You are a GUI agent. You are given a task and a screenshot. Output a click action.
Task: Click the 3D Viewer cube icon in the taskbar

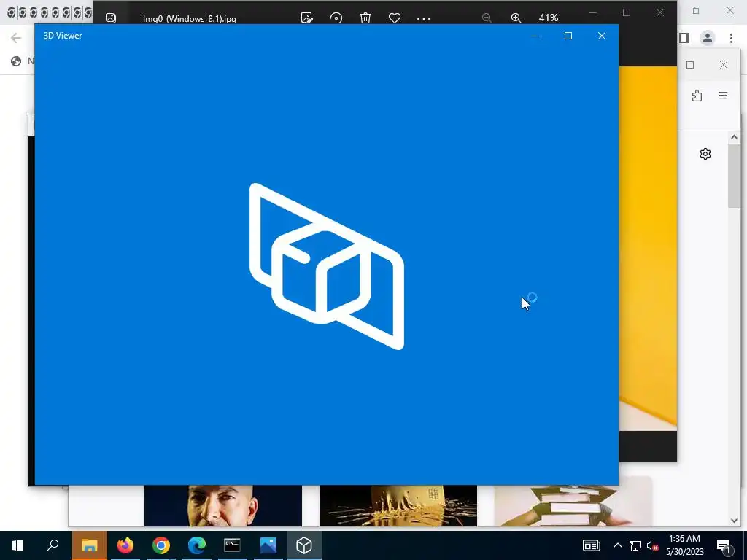pos(304,545)
